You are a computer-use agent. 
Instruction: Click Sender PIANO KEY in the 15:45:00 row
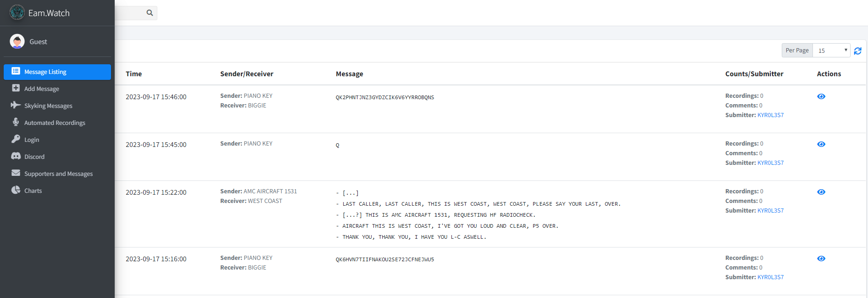(x=246, y=144)
